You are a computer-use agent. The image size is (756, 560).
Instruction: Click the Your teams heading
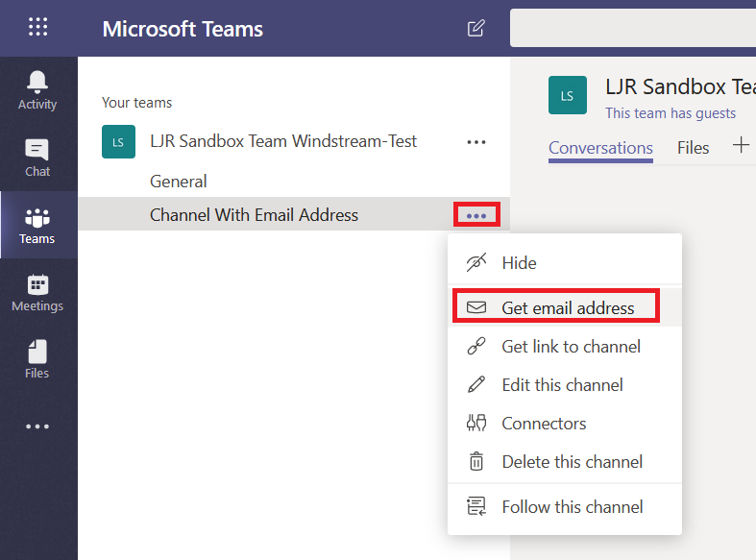click(x=137, y=103)
